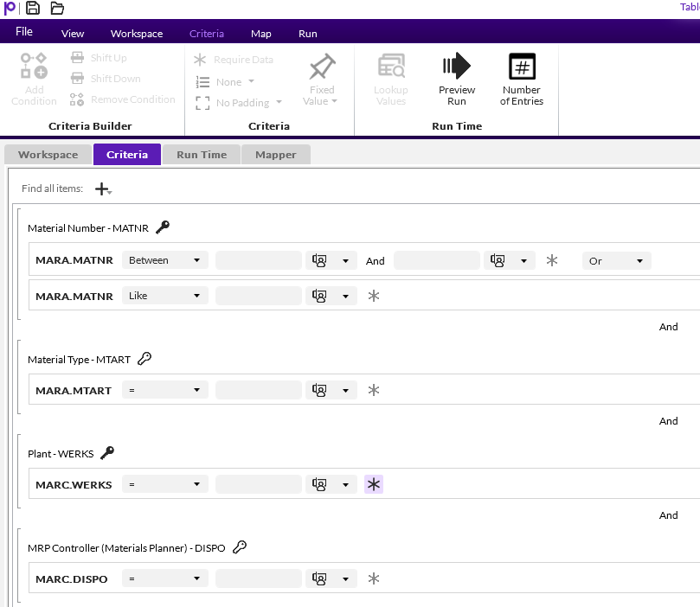Click the user-input icon in MARA.MTART row

click(319, 390)
